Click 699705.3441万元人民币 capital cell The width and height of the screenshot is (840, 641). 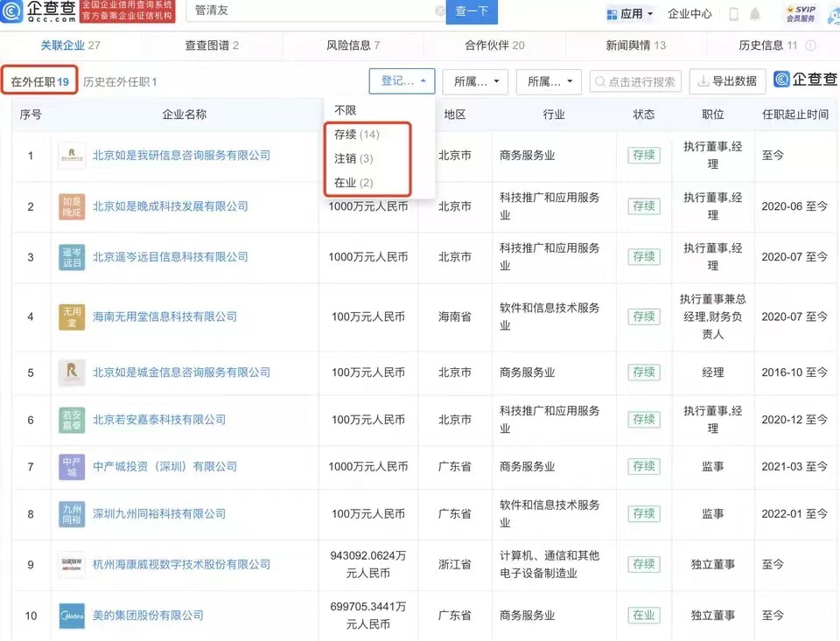coord(368,616)
